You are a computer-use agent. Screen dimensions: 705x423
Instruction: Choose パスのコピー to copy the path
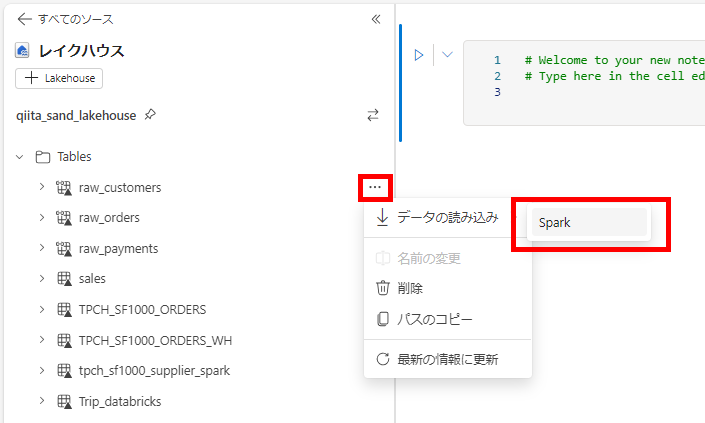(x=447, y=319)
